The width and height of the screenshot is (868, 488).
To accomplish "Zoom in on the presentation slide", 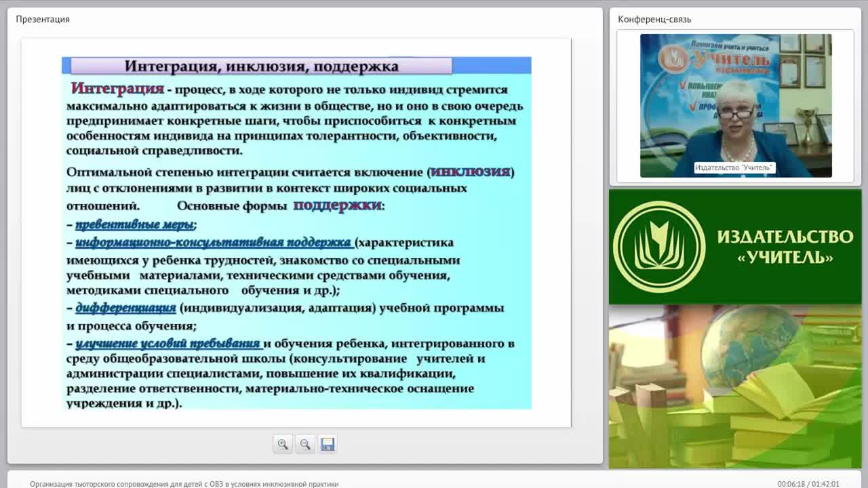I will [x=283, y=444].
